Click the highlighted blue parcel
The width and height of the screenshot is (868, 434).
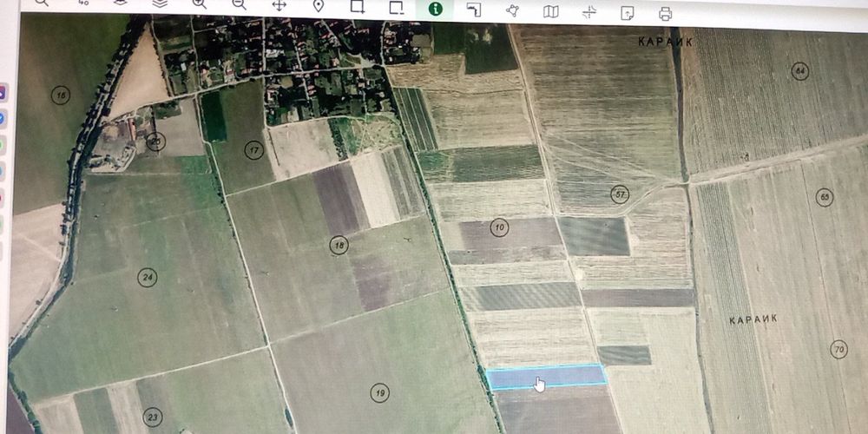tap(546, 377)
